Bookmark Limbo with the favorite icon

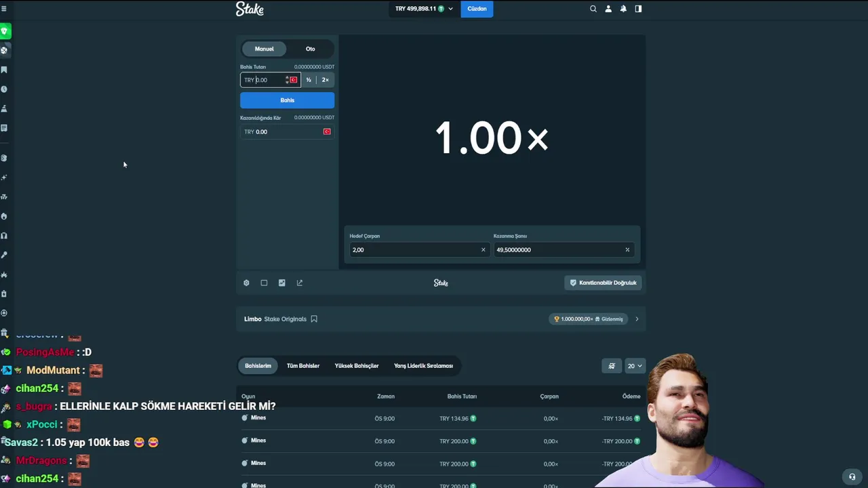pyautogui.click(x=314, y=319)
